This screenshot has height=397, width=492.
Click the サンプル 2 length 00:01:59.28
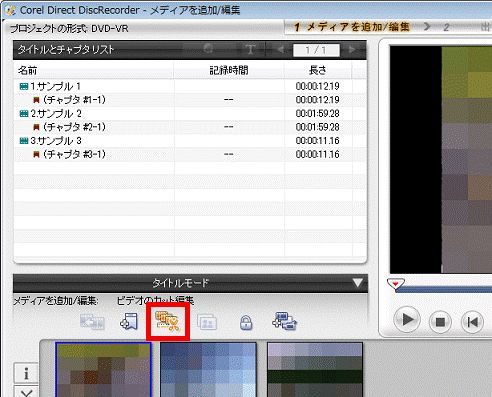[318, 114]
